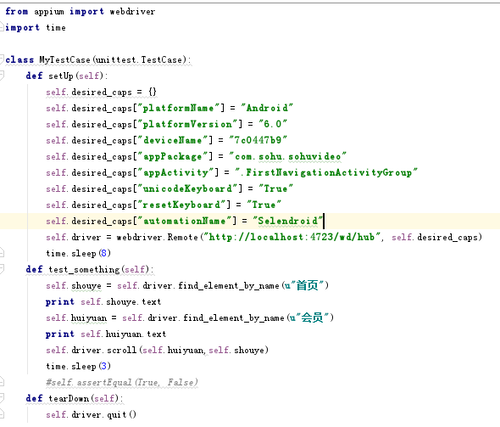Click the "http://localhost:4723/wd/hub" URL string
The image size is (500, 427).
point(292,237)
